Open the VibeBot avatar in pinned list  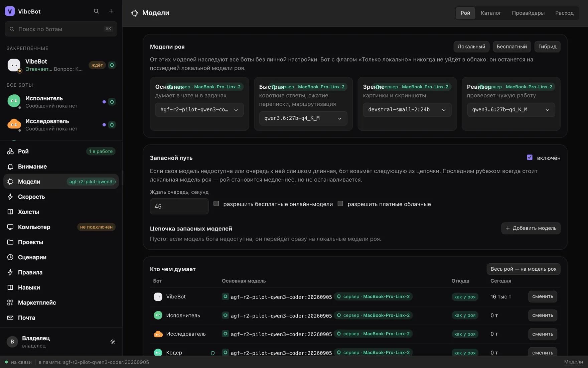[x=14, y=65]
